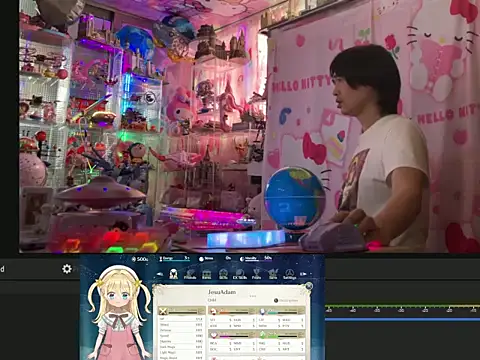Click the Description button under character name
The height and width of the screenshot is (360, 480).
coord(286,300)
